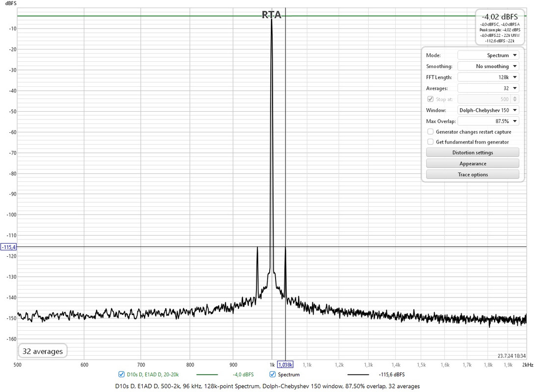Click the '23.7.24 18:34' timestamp
Viewport: 535px width, 392px height.
tap(512, 356)
